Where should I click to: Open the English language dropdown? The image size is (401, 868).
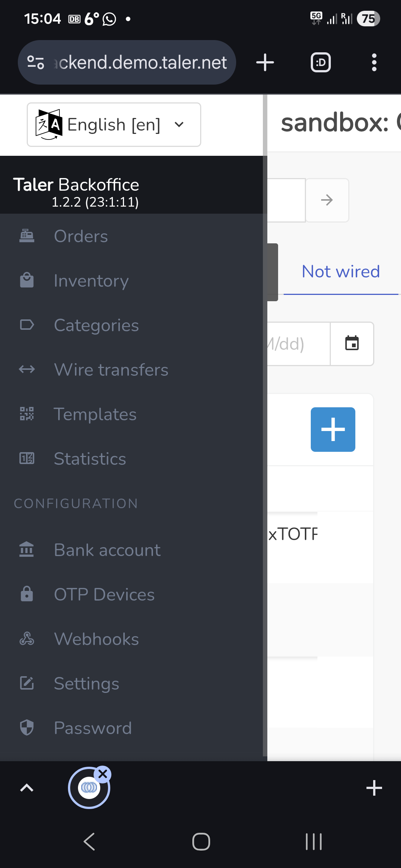(x=114, y=125)
